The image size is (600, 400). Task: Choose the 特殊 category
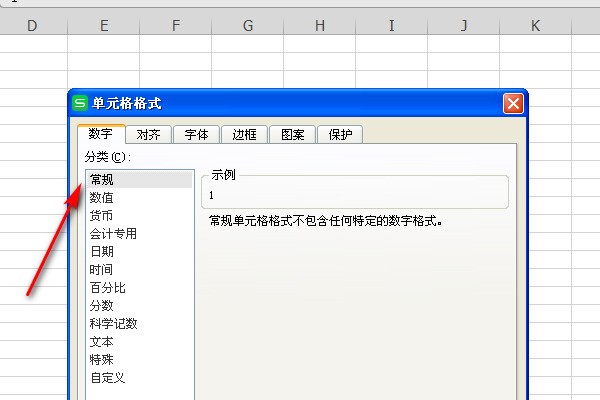[x=140, y=359]
